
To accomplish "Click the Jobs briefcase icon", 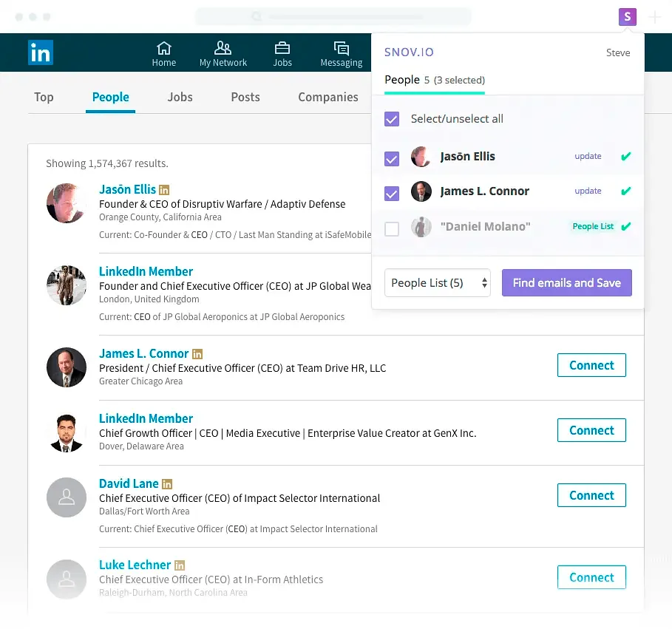I will coord(282,48).
